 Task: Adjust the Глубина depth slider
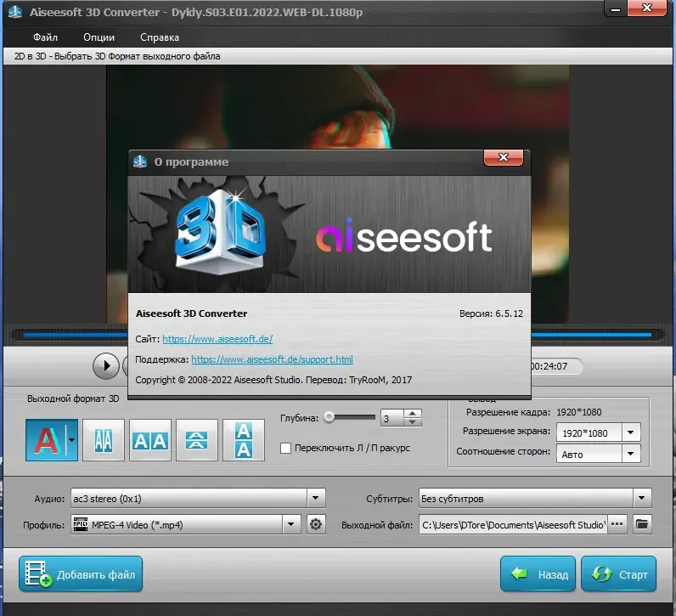[330, 417]
